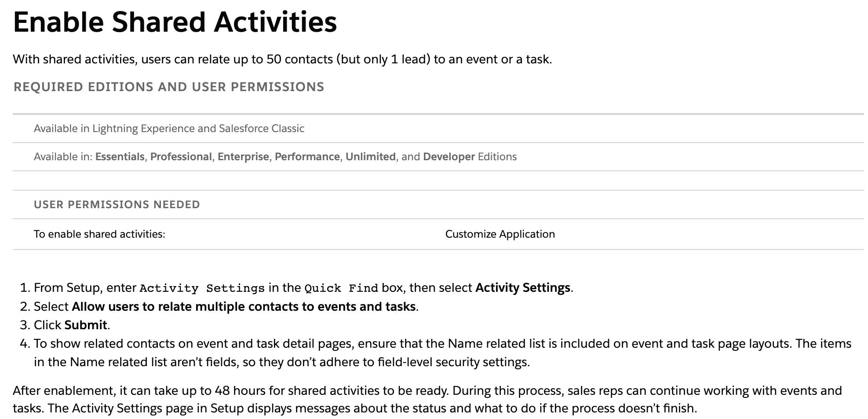Click the intro sentence about 50 contacts
The image size is (868, 419).
pyautogui.click(x=282, y=59)
